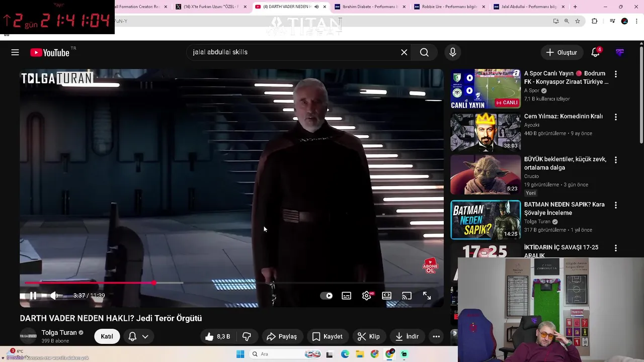Open options menu for İKTİDARIN İÇ SAVAŞI video
The image size is (644, 362).
pos(615,248)
